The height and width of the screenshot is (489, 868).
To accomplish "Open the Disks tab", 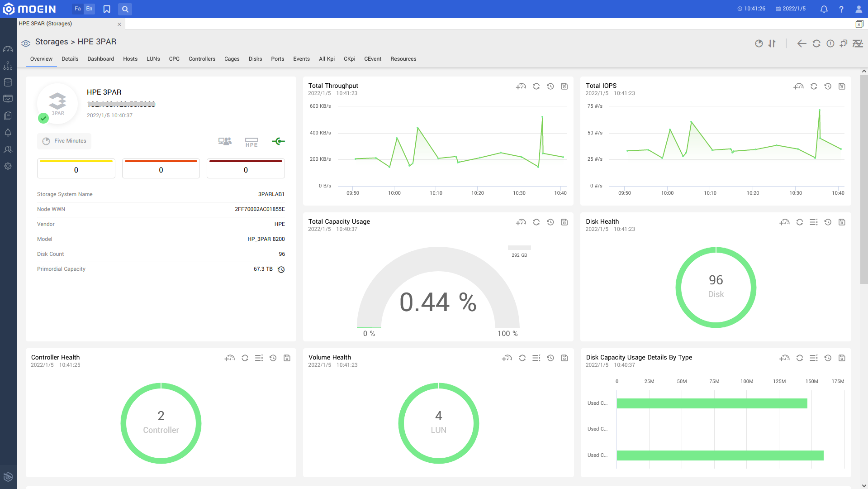I will pyautogui.click(x=255, y=59).
